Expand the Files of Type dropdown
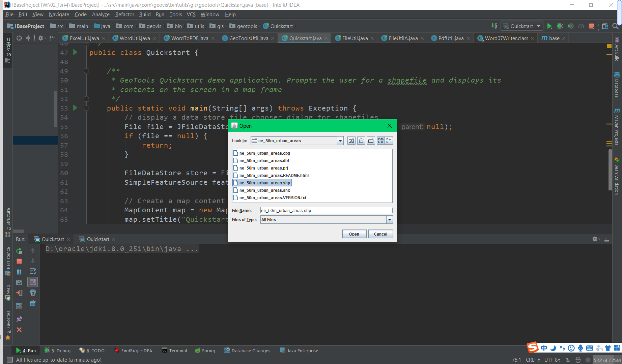Screen dimensions: 622x364 click(390, 219)
